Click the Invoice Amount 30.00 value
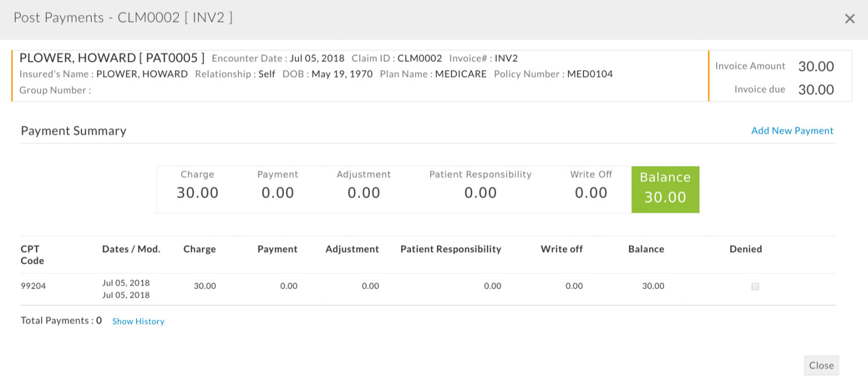 (x=816, y=66)
